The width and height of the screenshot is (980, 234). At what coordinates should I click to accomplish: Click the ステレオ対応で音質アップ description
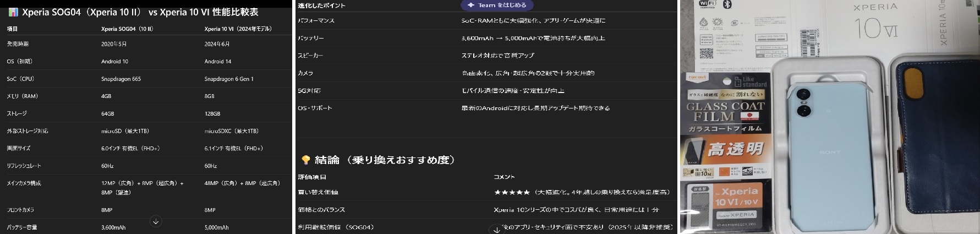coord(498,56)
